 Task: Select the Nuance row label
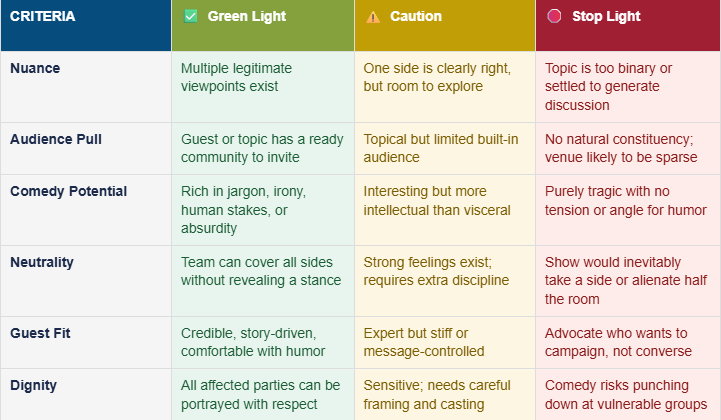coord(35,68)
